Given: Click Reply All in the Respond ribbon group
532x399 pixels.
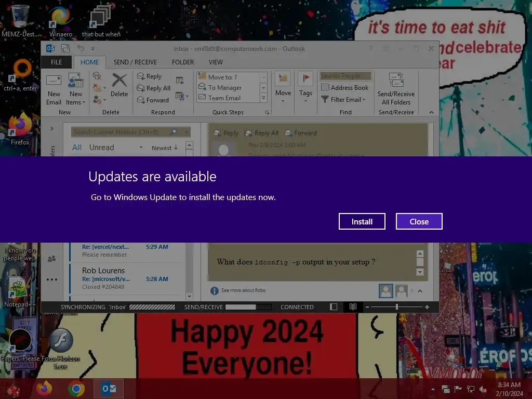Looking at the screenshot, I should (x=153, y=88).
